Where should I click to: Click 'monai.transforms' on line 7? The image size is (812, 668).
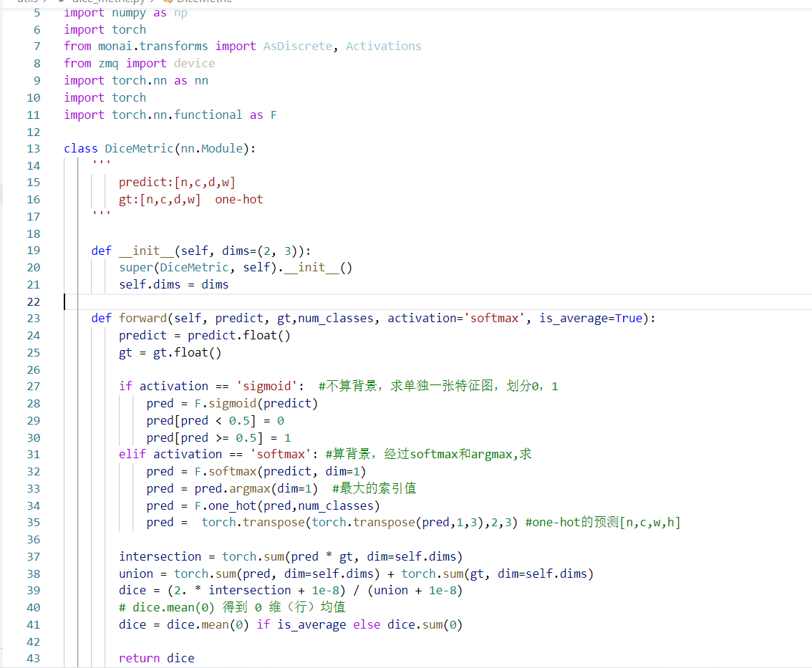(153, 46)
